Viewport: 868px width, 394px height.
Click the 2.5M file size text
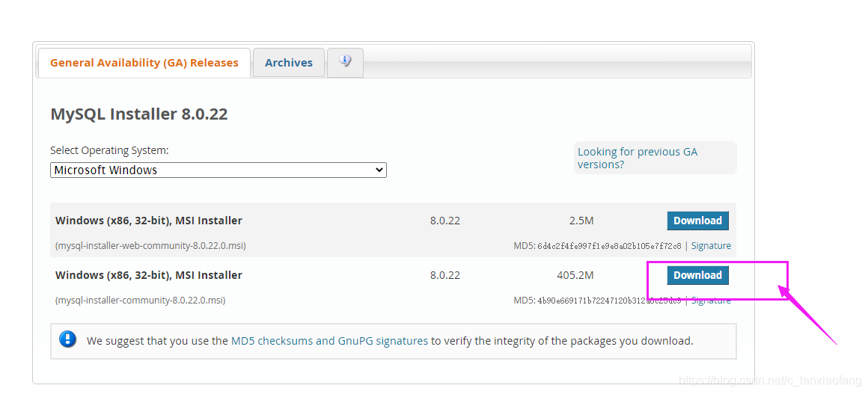point(581,221)
